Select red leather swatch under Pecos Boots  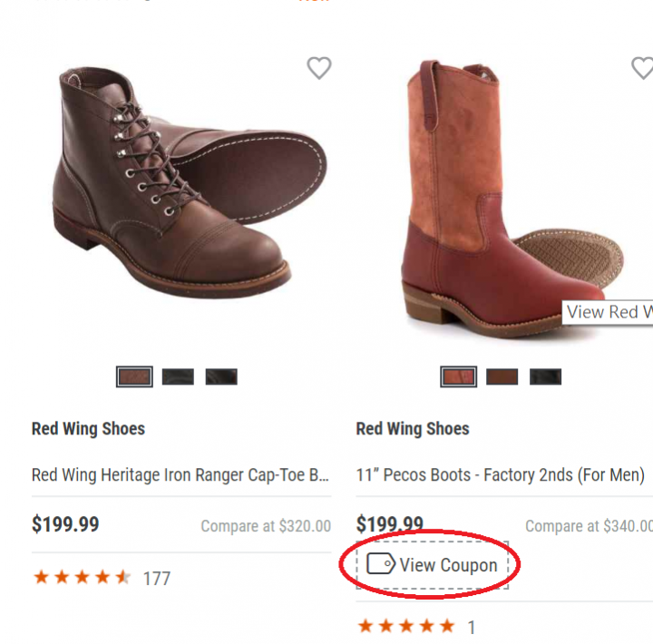459,376
